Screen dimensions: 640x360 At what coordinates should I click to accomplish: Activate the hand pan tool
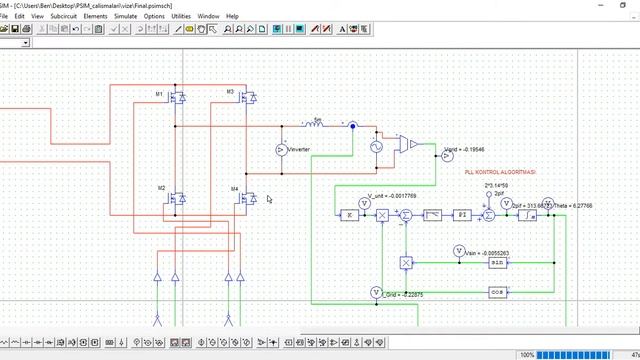click(201, 29)
